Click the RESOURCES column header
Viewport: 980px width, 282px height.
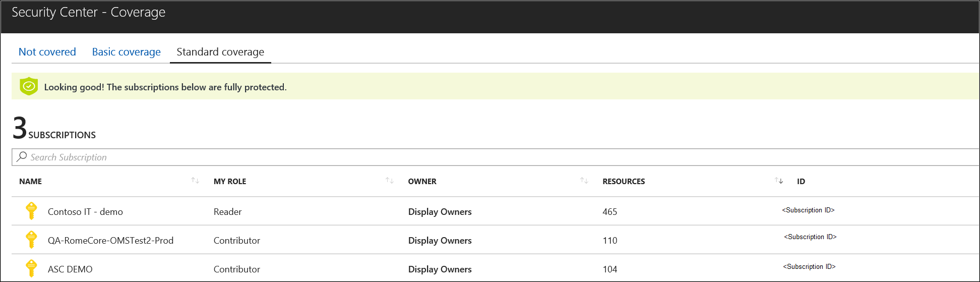pyautogui.click(x=624, y=182)
